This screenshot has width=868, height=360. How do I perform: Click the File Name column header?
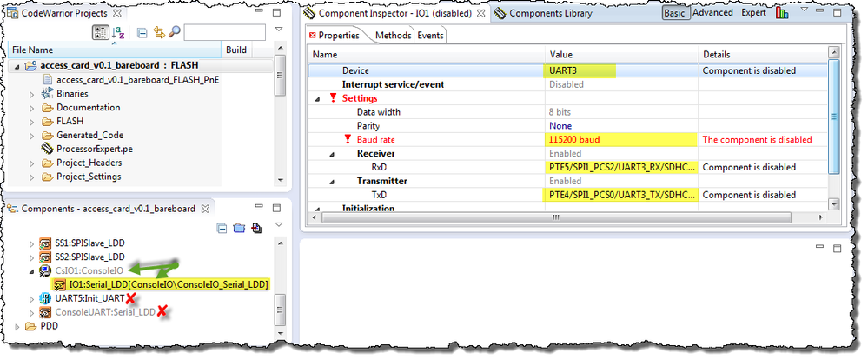pos(115,50)
